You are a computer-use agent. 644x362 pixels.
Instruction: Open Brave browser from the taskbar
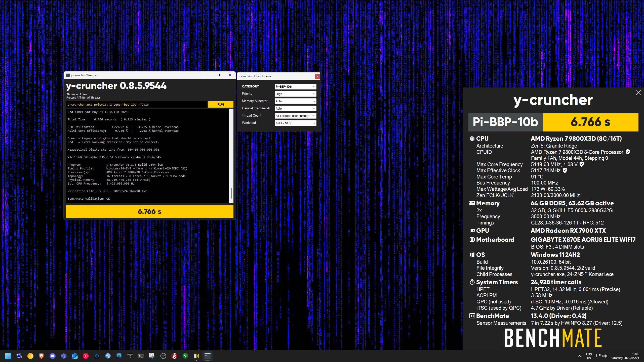tap(42, 356)
